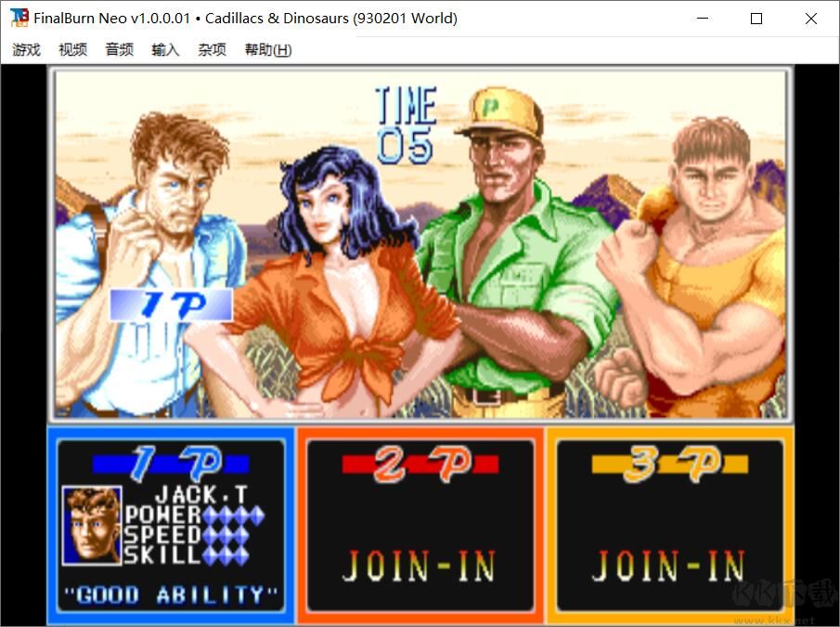Click the TIME 05 countdown display
Image resolution: width=840 pixels, height=627 pixels.
pos(406,125)
